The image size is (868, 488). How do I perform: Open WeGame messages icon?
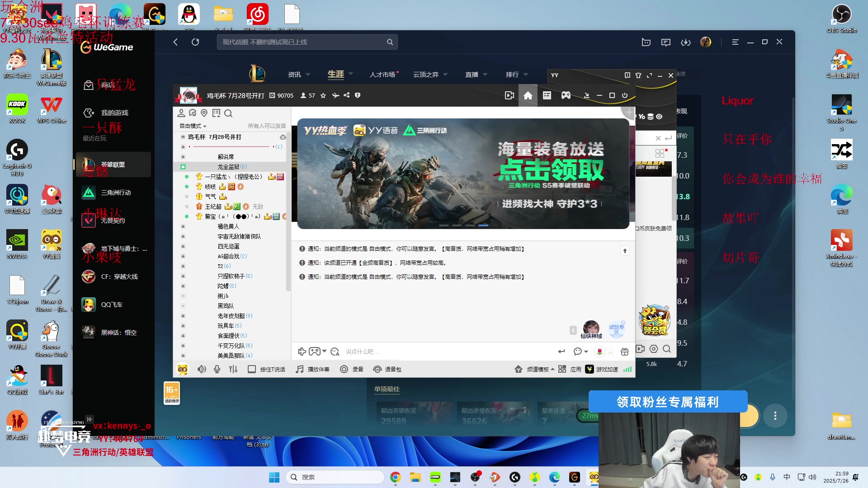(666, 42)
